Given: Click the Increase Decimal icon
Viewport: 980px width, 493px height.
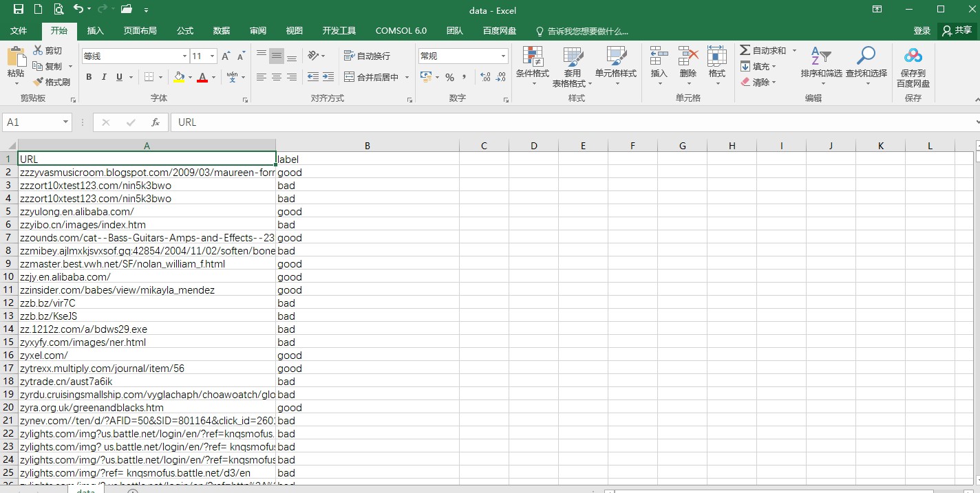Looking at the screenshot, I should 485,77.
